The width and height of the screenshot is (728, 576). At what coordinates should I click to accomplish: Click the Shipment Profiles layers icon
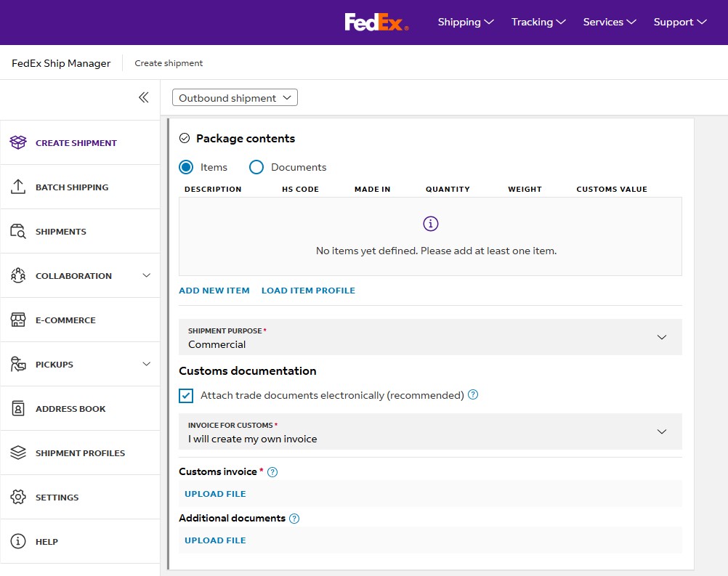click(x=18, y=453)
